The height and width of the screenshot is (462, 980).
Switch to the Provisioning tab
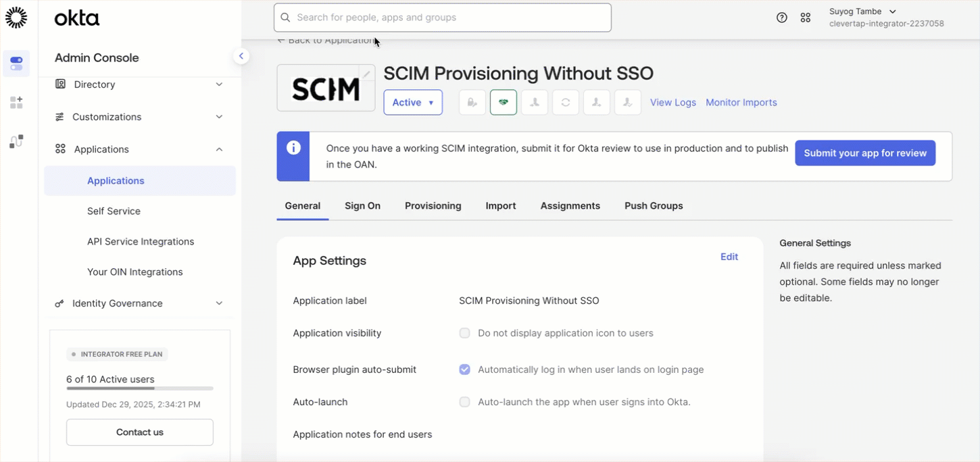point(433,205)
